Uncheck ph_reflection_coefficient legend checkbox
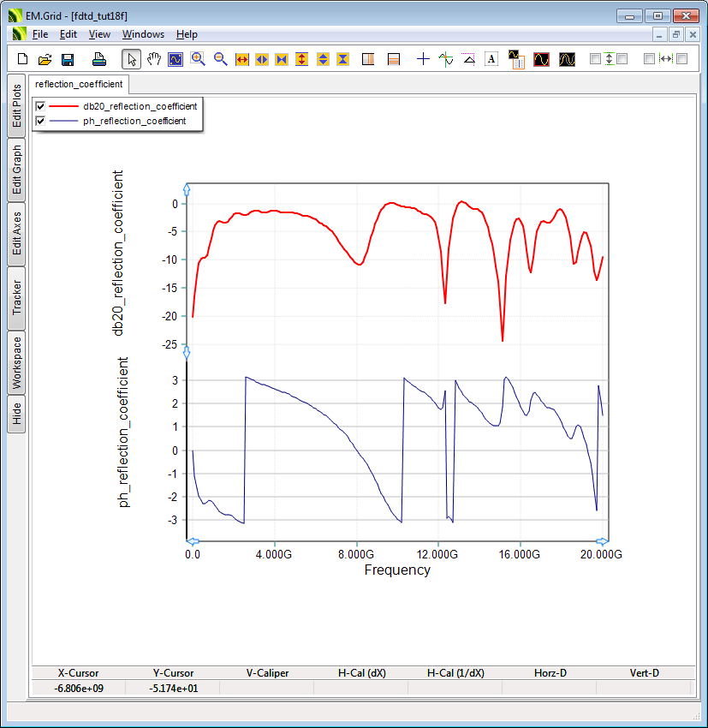The image size is (708, 728). 40,121
